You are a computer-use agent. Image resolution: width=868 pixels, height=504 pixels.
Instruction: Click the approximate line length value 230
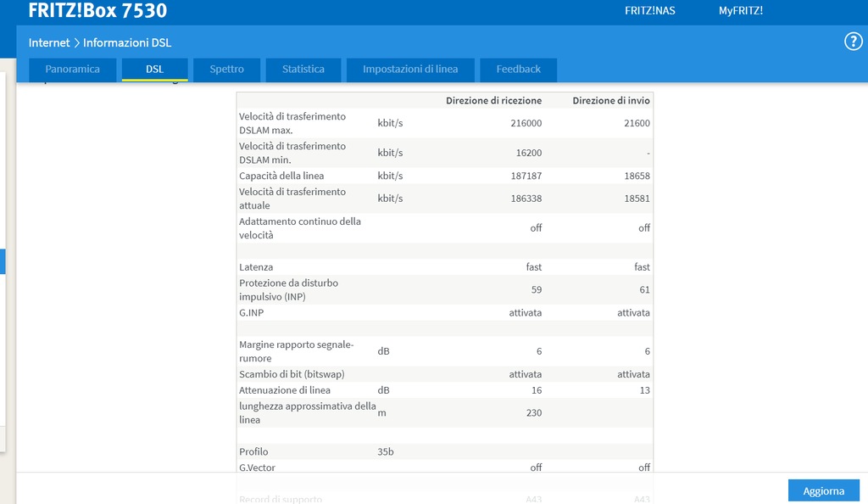534,413
